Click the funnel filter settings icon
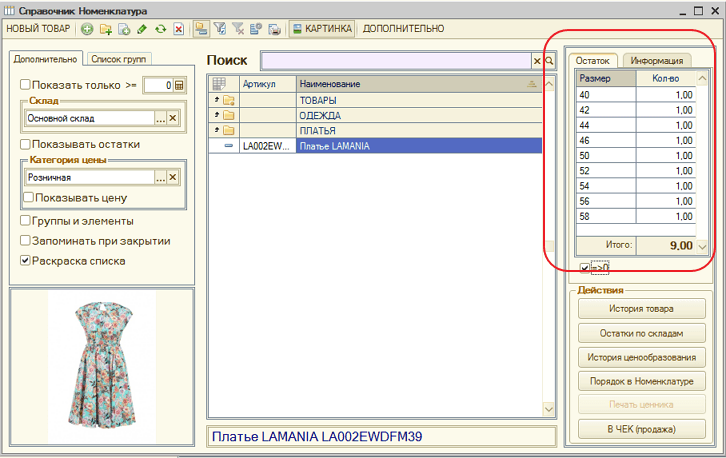726x458 pixels. pos(219,29)
